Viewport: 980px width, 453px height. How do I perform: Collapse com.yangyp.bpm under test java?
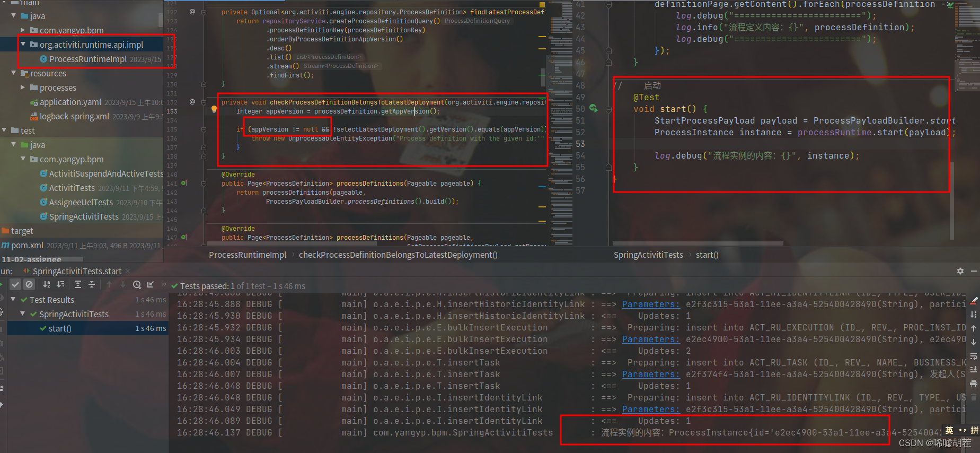(23, 159)
